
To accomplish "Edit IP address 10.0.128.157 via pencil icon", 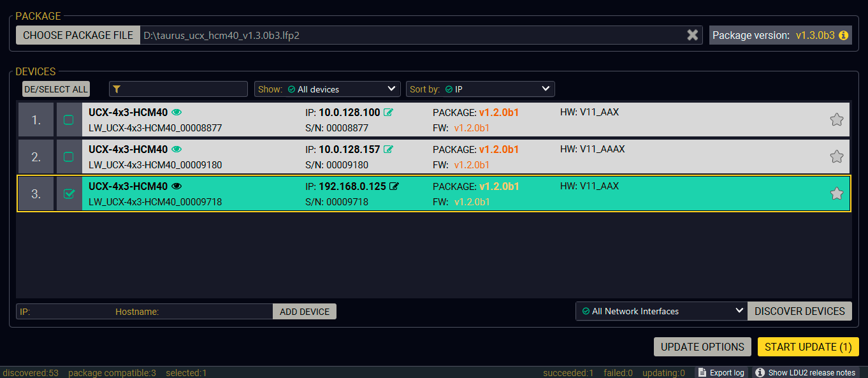I will tap(388, 150).
